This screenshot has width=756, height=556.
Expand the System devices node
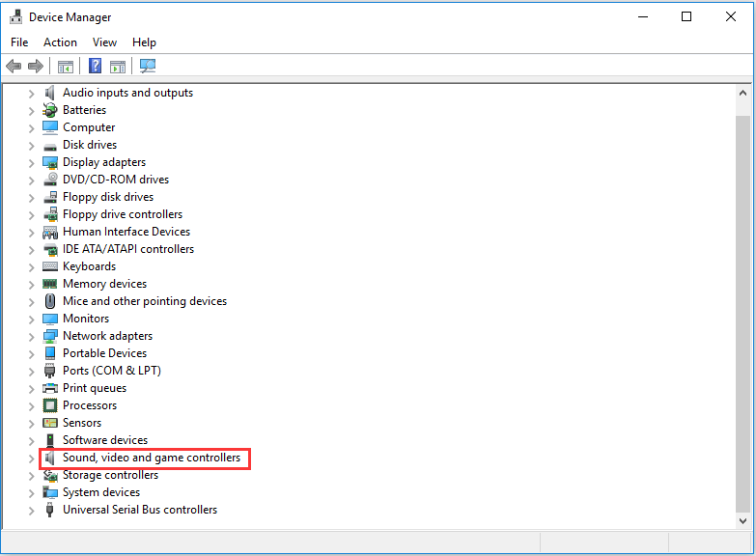[x=31, y=493]
